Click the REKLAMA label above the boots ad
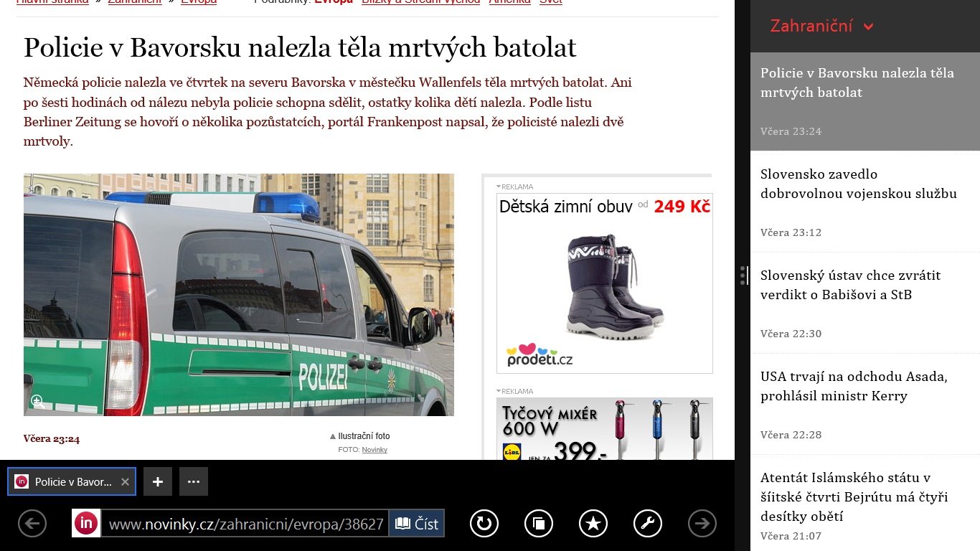The image size is (980, 551). (515, 187)
